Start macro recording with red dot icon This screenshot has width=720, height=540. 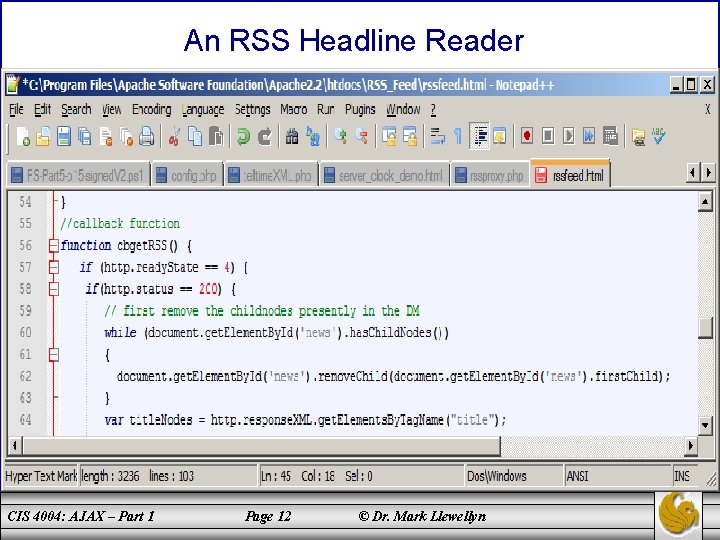click(x=527, y=136)
